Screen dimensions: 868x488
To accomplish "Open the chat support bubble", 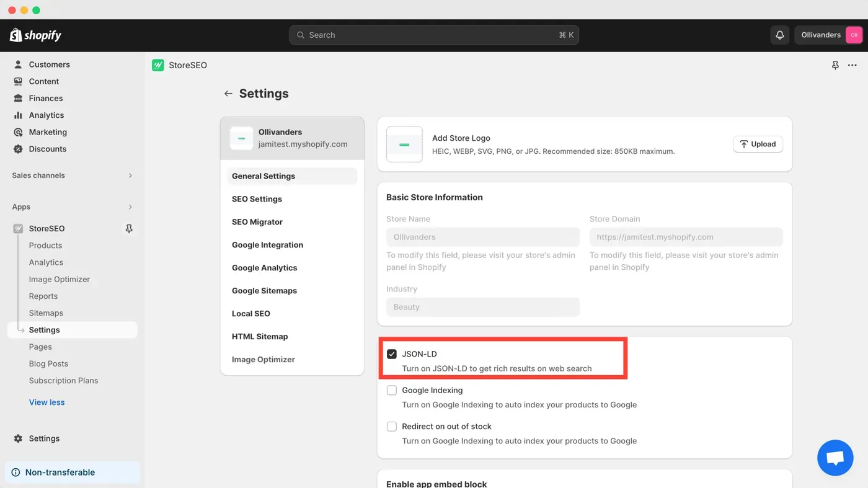I will (835, 458).
